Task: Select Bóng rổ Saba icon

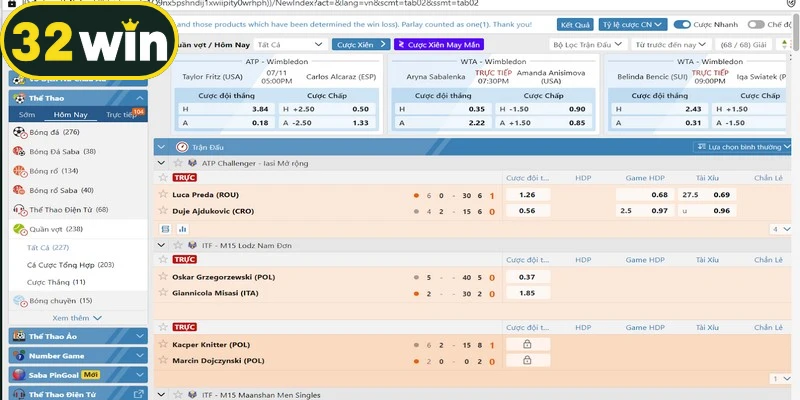Action: click(x=19, y=190)
